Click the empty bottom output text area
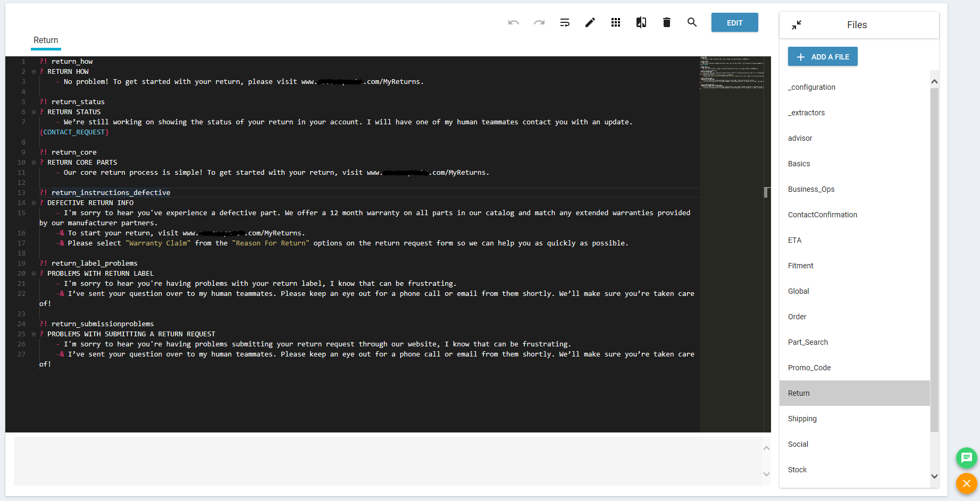Viewport: 980px width, 501px height. pos(388,461)
